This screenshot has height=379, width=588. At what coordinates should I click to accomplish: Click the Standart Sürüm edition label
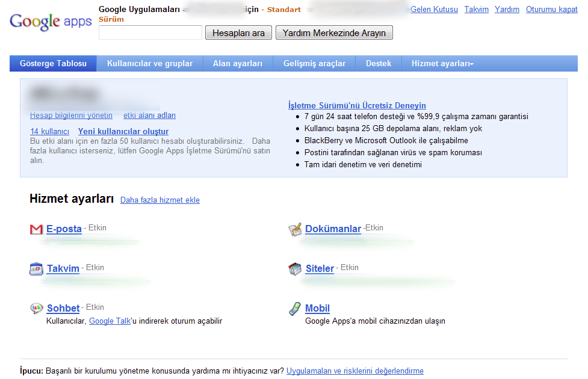coord(284,10)
